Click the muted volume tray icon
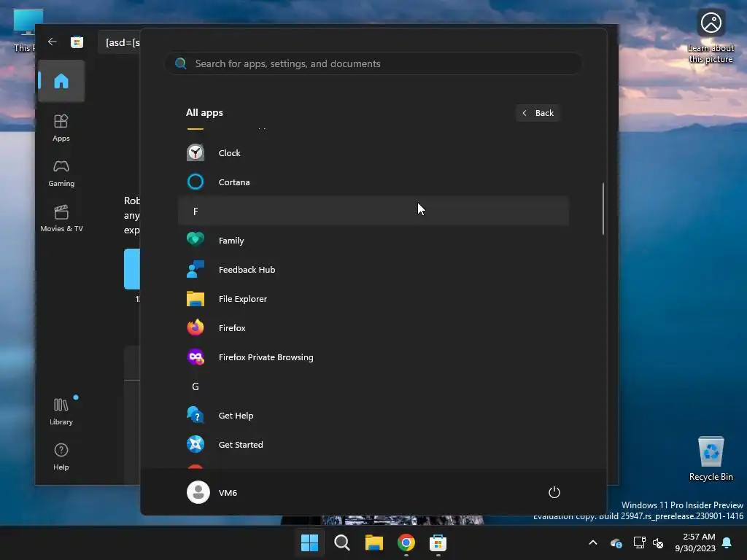 [658, 542]
